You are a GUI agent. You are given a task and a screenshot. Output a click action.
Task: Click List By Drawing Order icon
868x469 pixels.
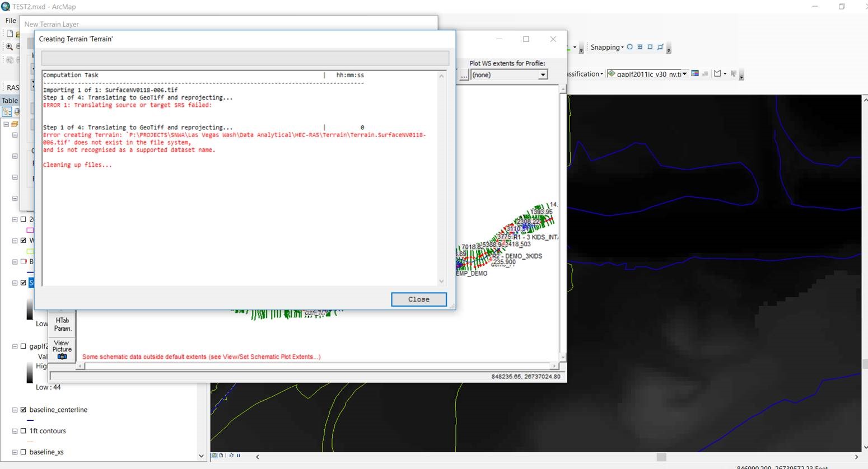7,112
